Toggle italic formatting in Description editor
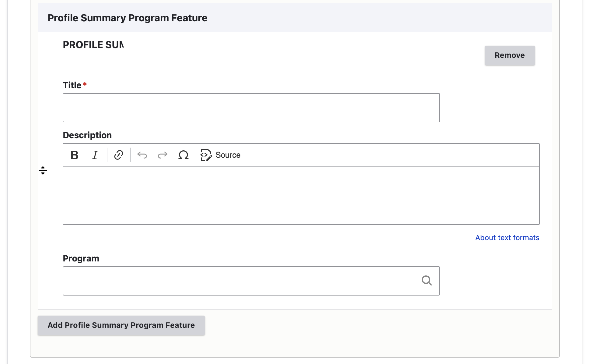 [x=95, y=155]
